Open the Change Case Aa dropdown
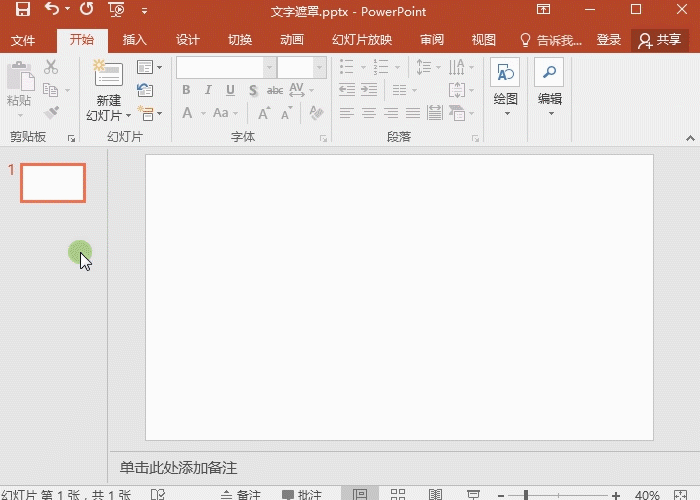 pos(225,113)
